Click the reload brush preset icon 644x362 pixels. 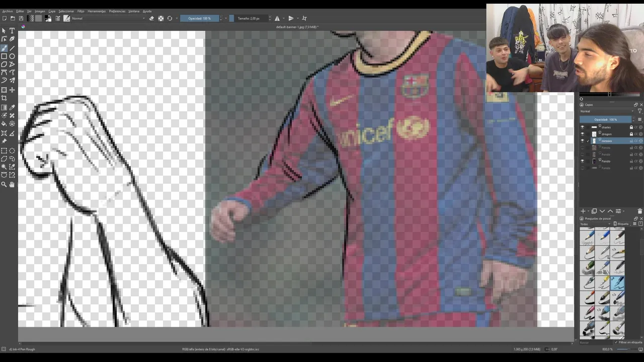pos(170,19)
